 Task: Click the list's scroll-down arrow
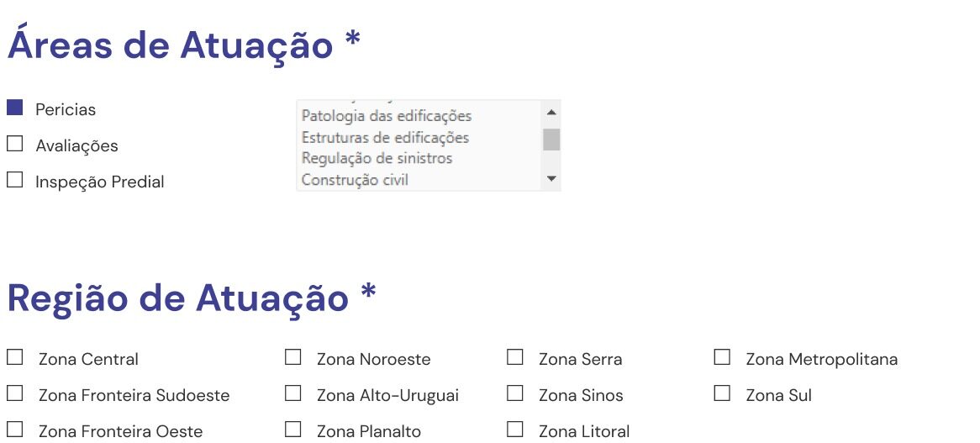coord(551,179)
